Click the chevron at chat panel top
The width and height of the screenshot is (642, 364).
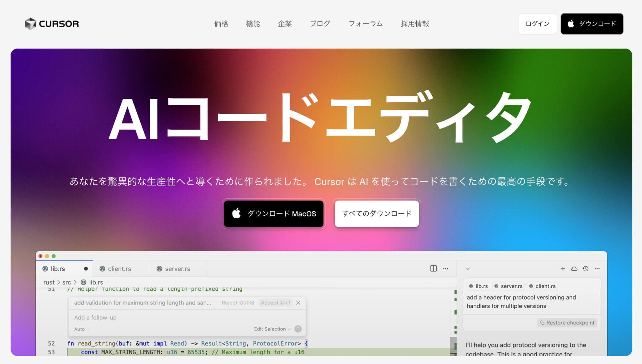click(468, 269)
